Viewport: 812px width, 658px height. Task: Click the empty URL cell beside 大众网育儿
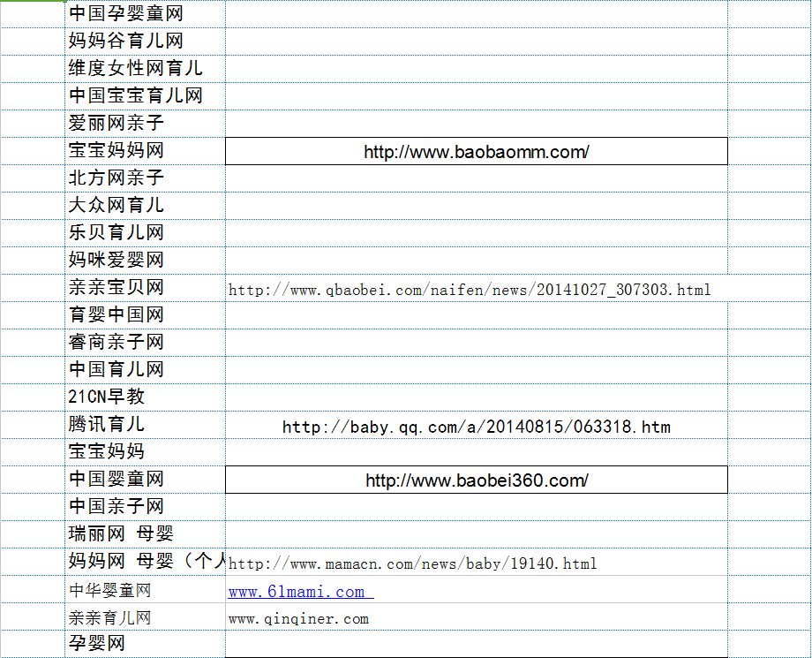(x=477, y=206)
